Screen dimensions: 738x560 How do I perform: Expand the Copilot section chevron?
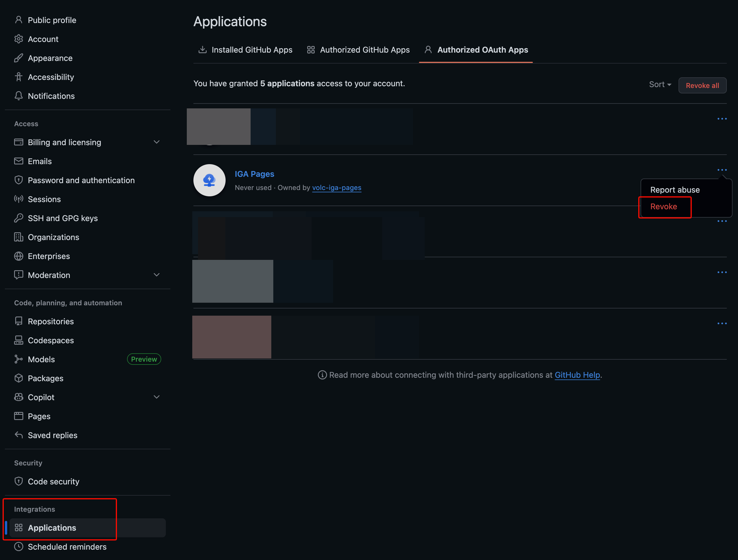156,397
